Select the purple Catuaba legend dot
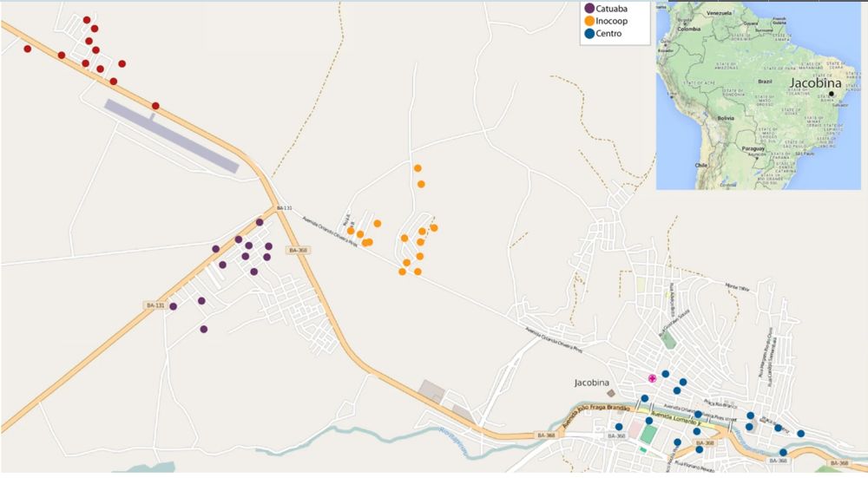This screenshot has width=868, height=478. click(589, 9)
